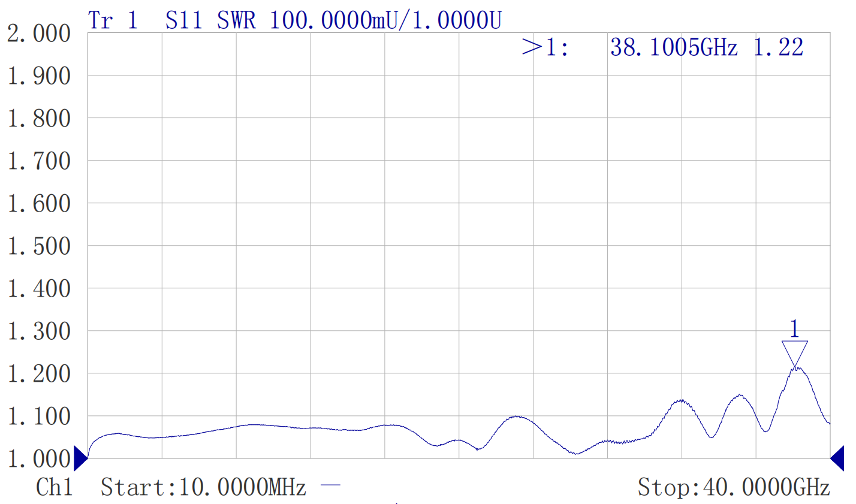Click the right reference level triangle indicator
This screenshot has width=856, height=504.
pyautogui.click(x=837, y=458)
